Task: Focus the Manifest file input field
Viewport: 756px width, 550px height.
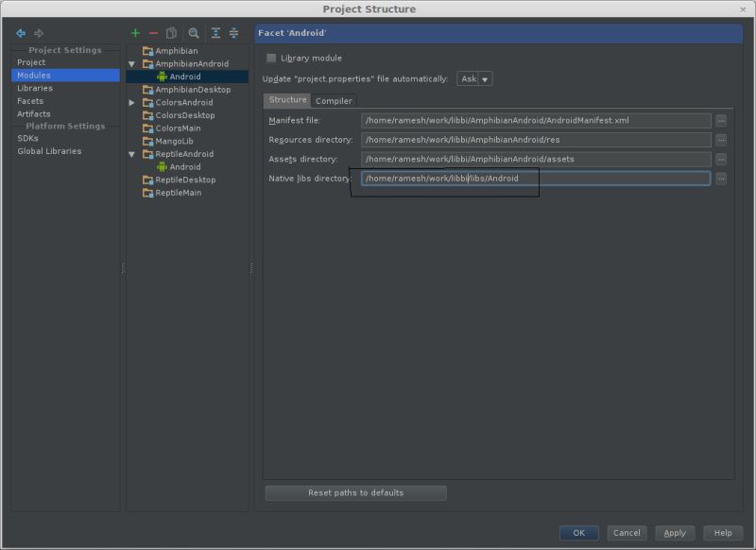Action: tap(536, 121)
